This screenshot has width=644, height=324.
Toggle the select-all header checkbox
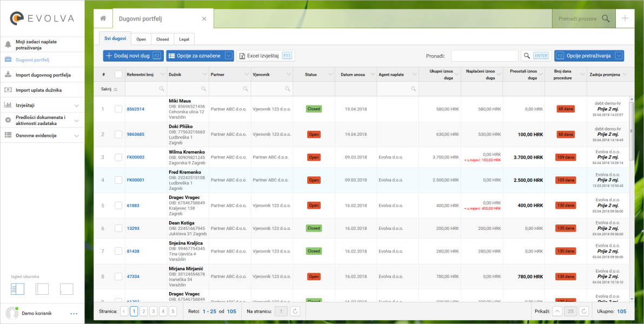pyautogui.click(x=118, y=74)
